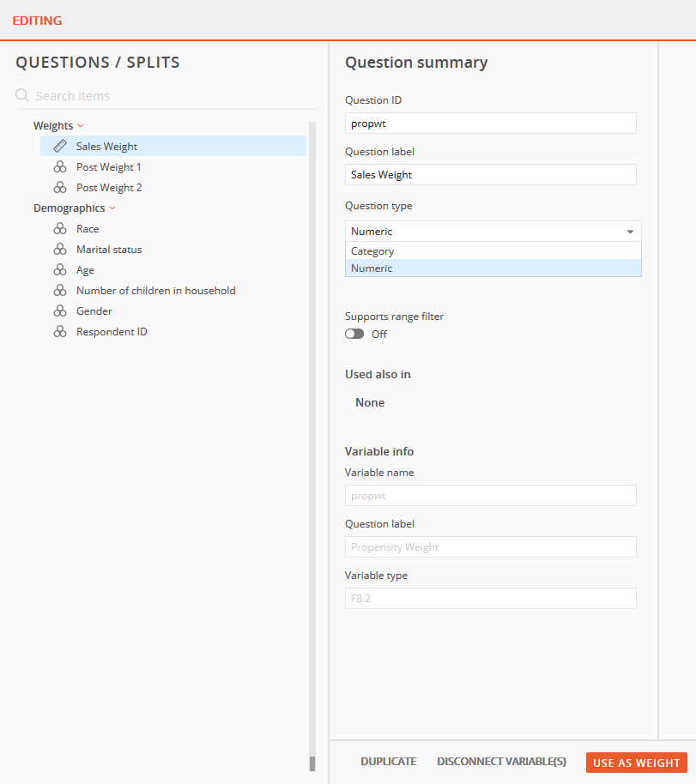Collapse the Weights group chevron

pos(81,125)
